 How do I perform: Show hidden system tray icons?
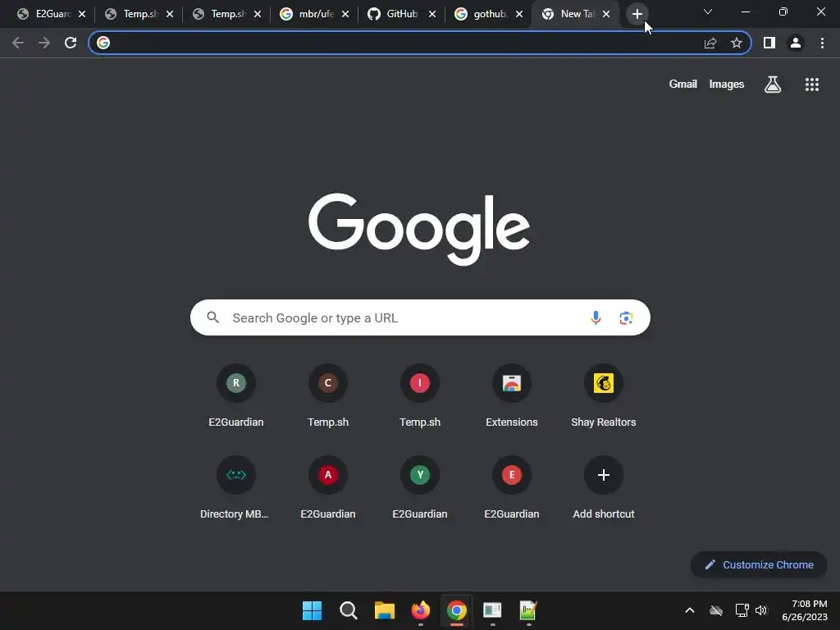click(689, 610)
